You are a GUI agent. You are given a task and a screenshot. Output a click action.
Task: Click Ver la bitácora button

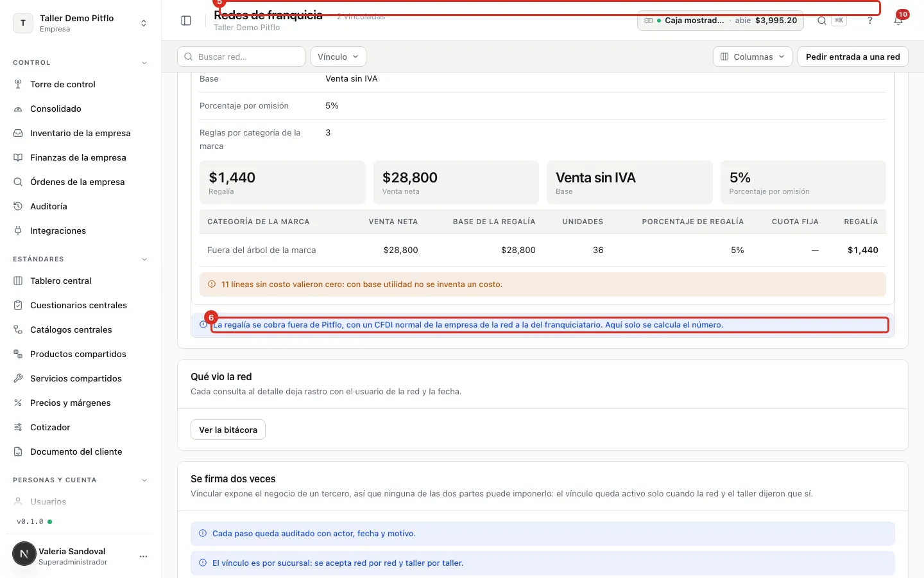[x=228, y=430]
